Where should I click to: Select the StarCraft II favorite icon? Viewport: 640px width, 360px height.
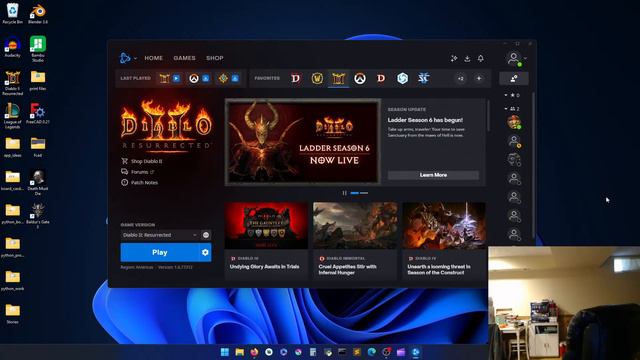tap(423, 78)
